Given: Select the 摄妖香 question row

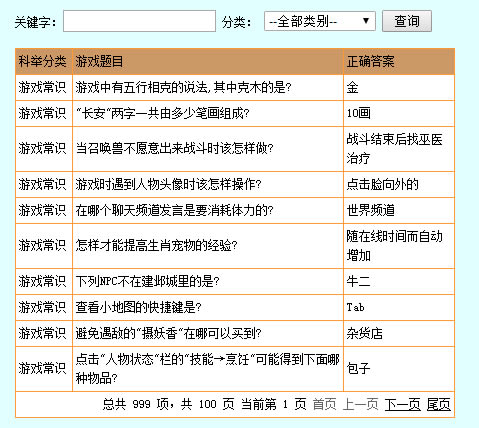Looking at the screenshot, I should [x=235, y=333].
